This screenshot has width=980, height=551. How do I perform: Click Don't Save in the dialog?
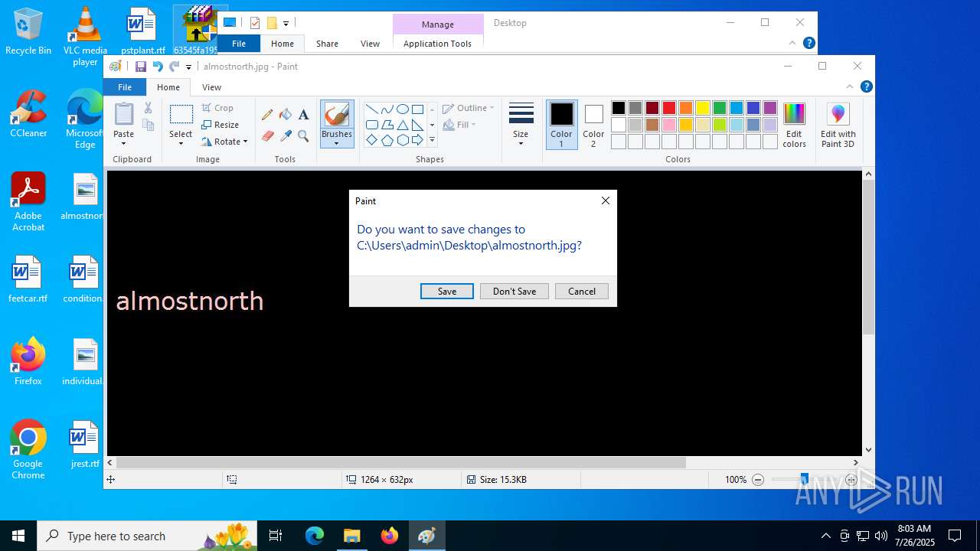point(514,292)
